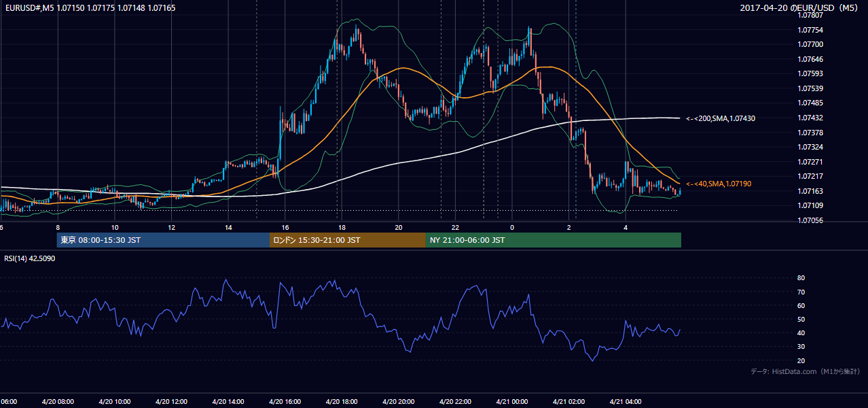Click RSI scale value 80
The height and width of the screenshot is (408, 868).
801,278
